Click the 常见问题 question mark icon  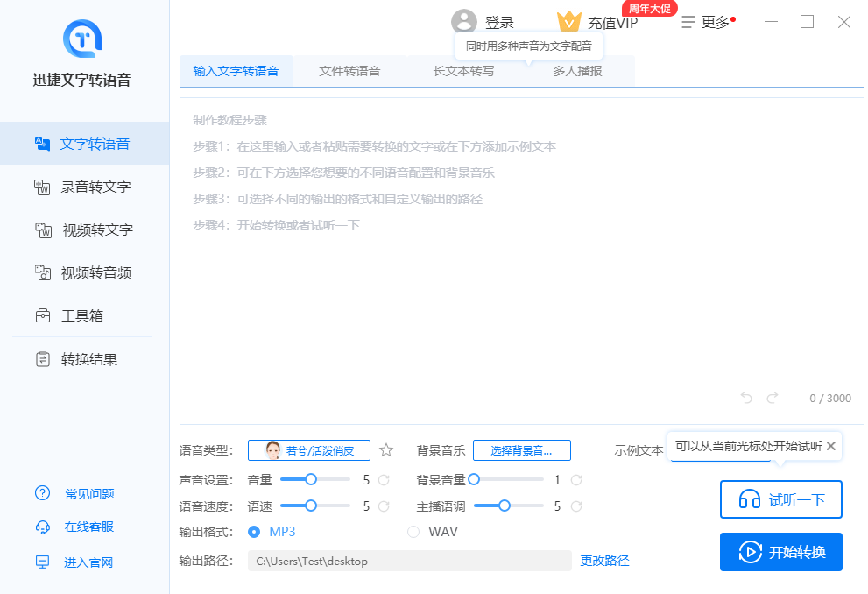[43, 493]
